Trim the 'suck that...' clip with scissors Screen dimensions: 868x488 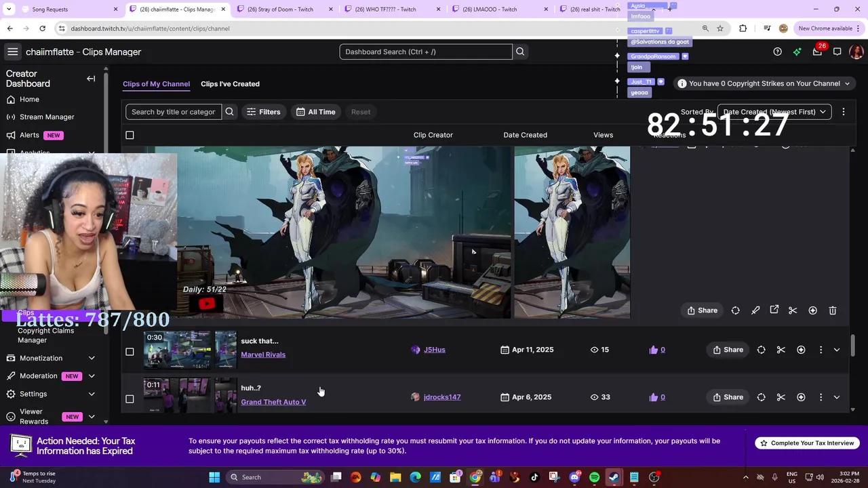(781, 350)
